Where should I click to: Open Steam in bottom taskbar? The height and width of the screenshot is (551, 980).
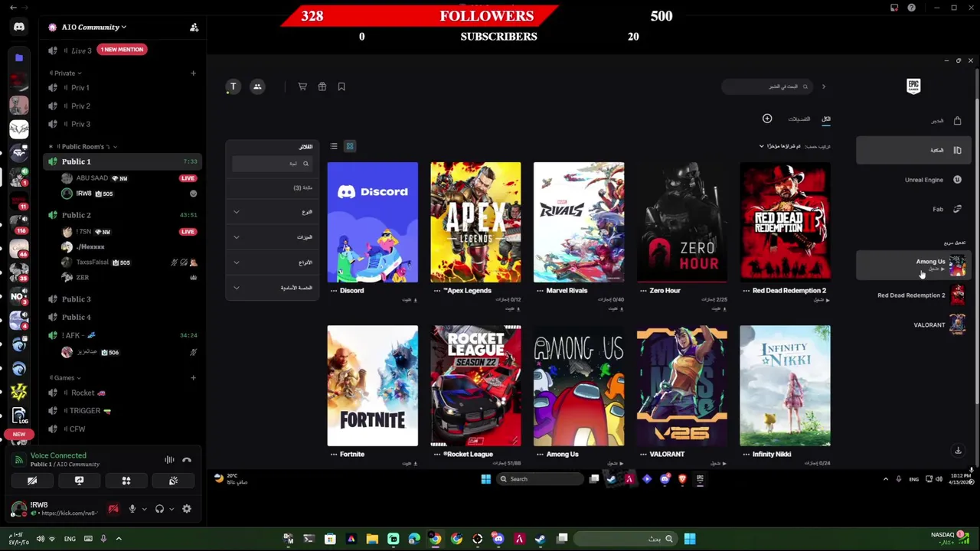click(541, 539)
